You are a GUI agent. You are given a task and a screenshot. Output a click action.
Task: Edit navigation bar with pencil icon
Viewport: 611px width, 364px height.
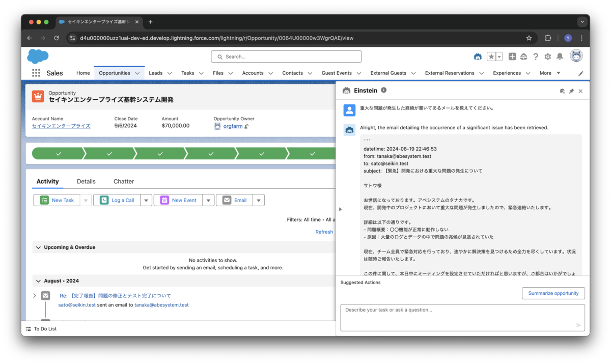[x=581, y=73]
